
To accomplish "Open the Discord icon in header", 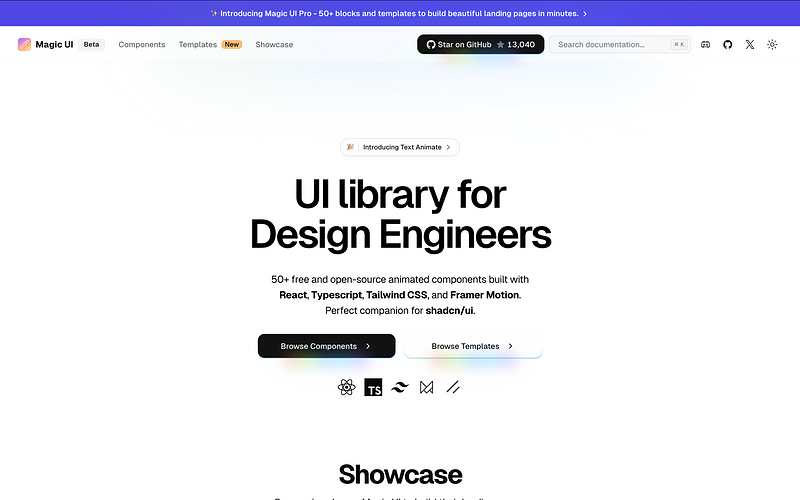I will (706, 44).
